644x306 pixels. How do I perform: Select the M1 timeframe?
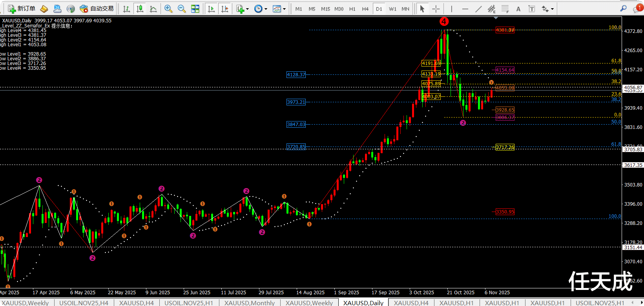pyautogui.click(x=299, y=9)
